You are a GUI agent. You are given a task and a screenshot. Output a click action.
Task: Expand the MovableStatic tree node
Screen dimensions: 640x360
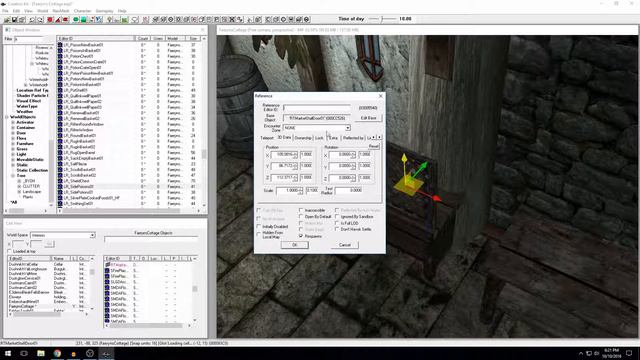pyautogui.click(x=13, y=160)
